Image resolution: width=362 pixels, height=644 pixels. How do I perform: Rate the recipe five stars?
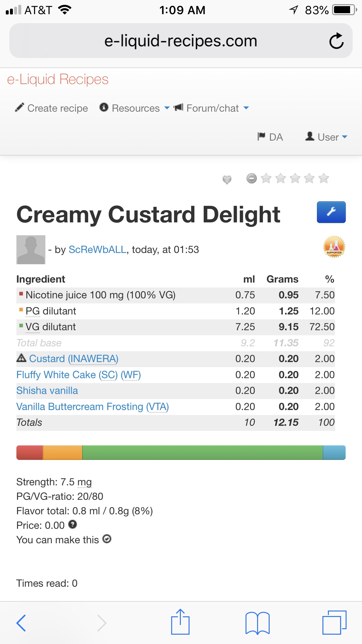(x=324, y=178)
